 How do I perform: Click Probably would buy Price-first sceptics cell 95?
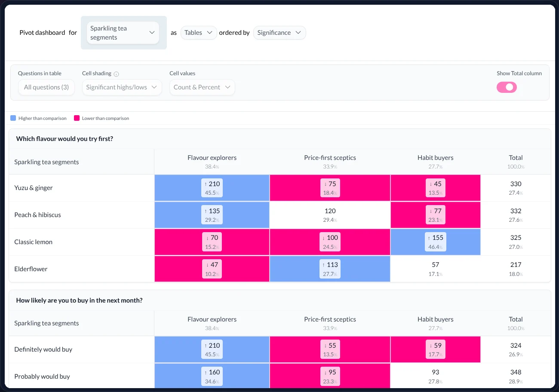330,377
